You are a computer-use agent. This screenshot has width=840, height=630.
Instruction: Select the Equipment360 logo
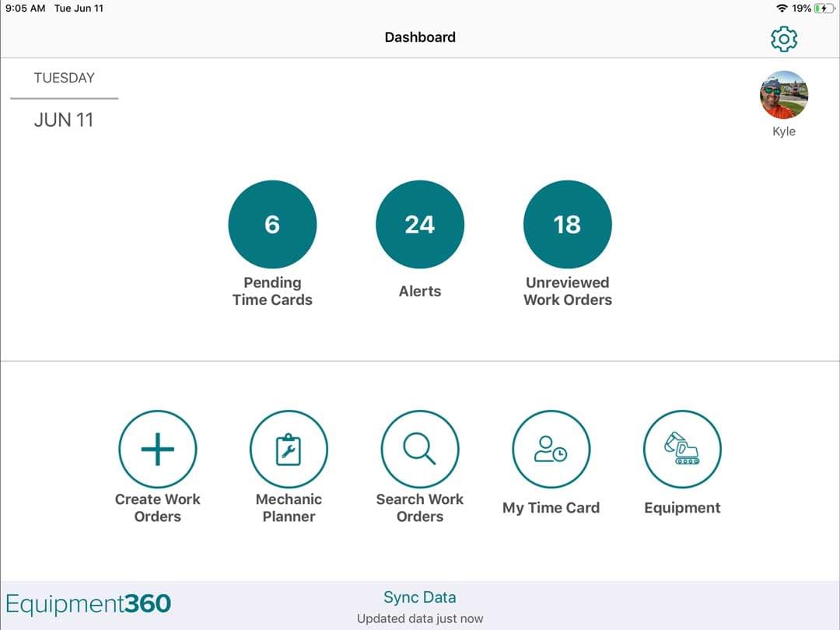[88, 603]
